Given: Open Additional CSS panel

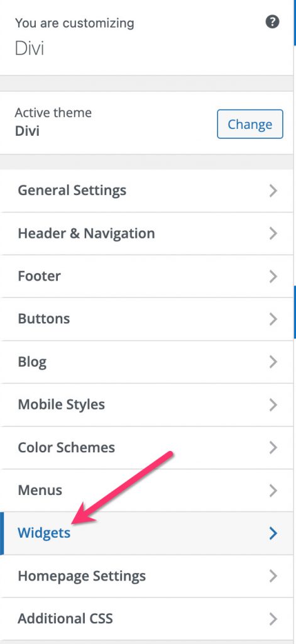Looking at the screenshot, I should pos(148,619).
